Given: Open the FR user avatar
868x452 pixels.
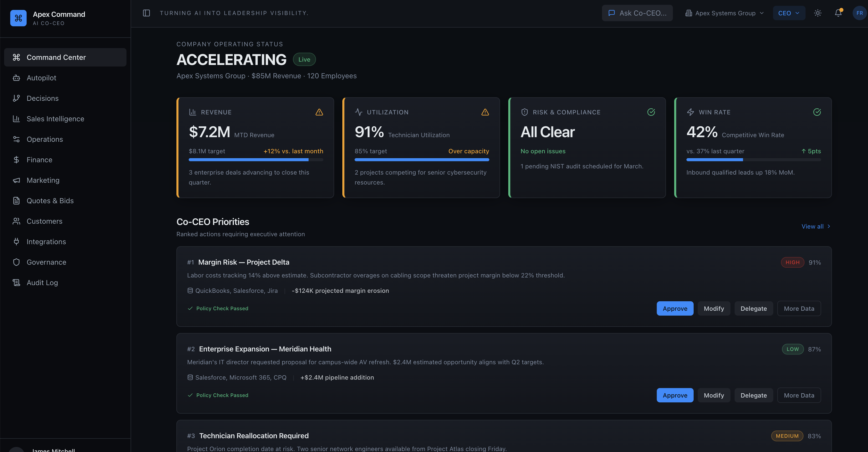Looking at the screenshot, I should tap(859, 13).
